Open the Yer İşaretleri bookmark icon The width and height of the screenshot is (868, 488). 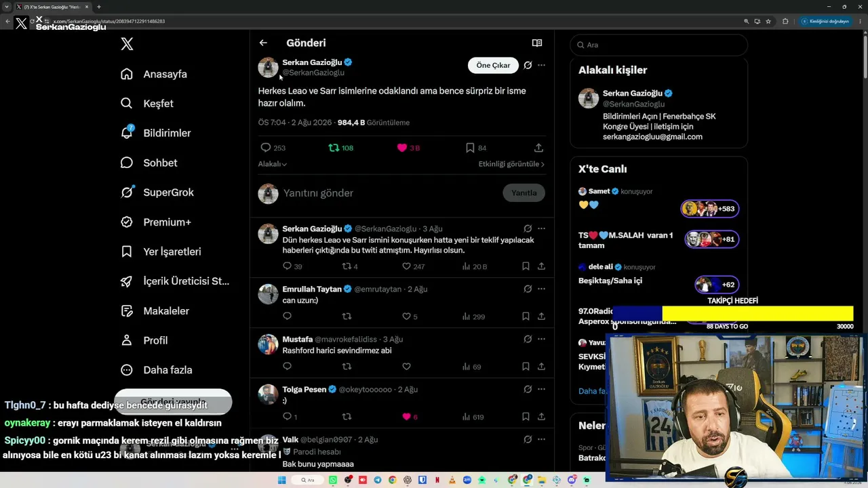(127, 251)
